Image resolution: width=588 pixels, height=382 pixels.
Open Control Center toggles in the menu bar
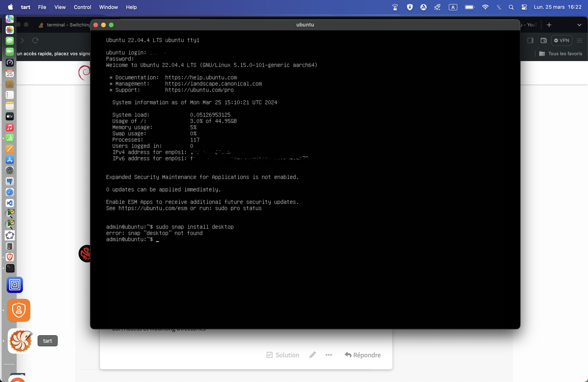coord(524,7)
